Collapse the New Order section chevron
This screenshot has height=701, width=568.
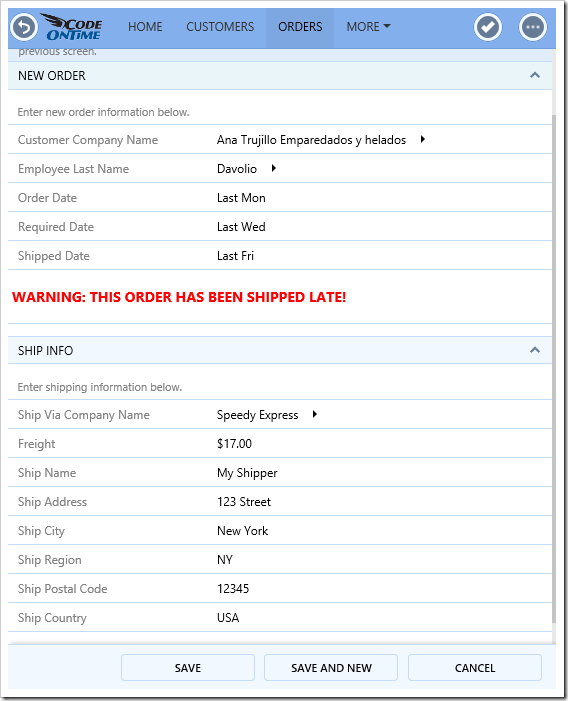click(534, 75)
